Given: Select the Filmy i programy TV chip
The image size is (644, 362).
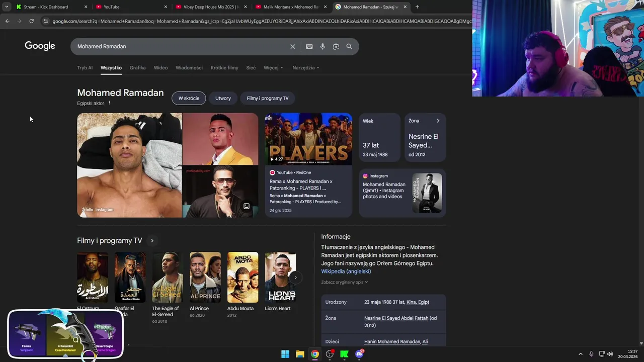Looking at the screenshot, I should [268, 98].
